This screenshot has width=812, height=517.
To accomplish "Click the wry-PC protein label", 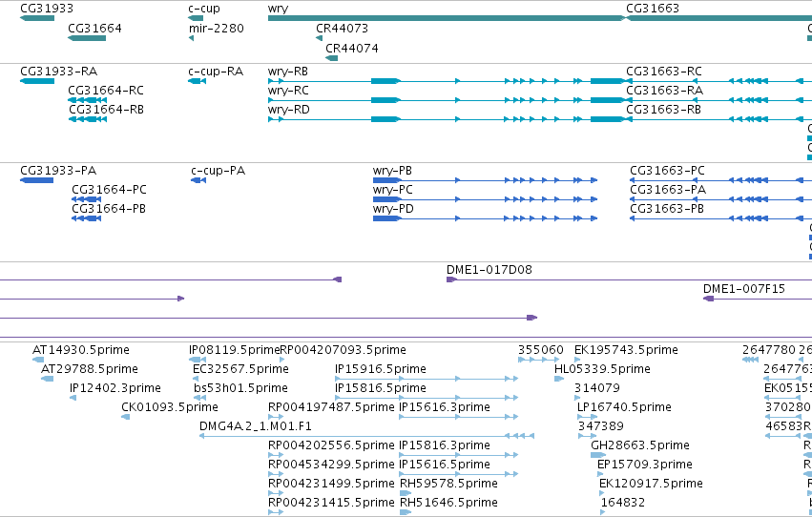I will 393,190.
